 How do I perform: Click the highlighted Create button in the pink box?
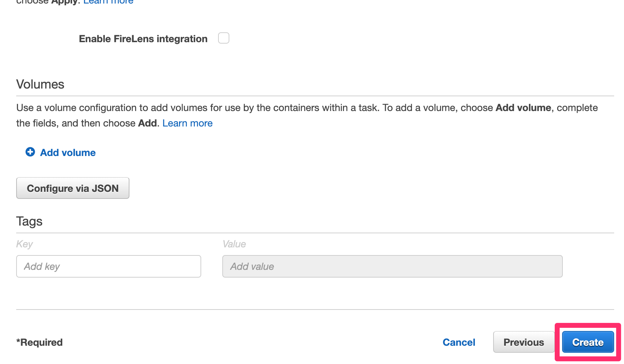click(x=587, y=342)
